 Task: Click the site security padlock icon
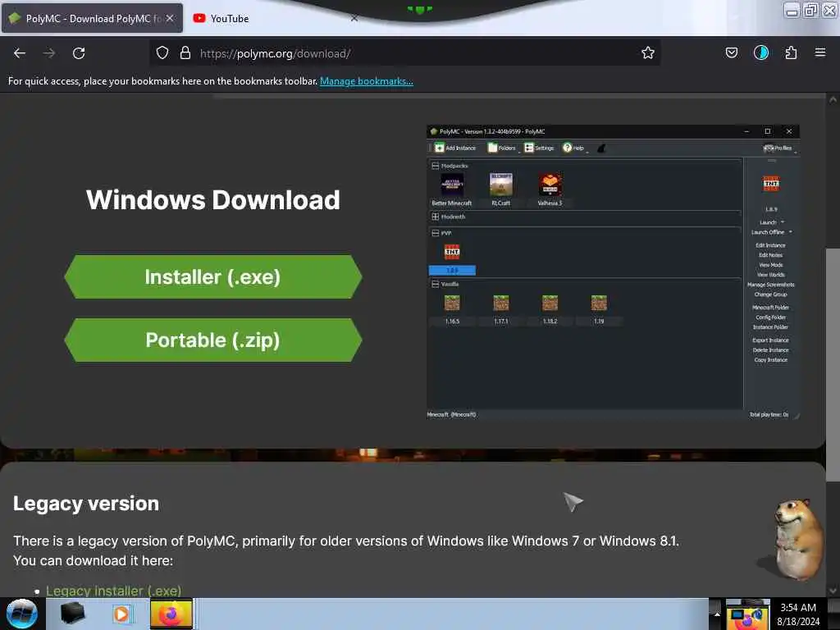(x=185, y=53)
